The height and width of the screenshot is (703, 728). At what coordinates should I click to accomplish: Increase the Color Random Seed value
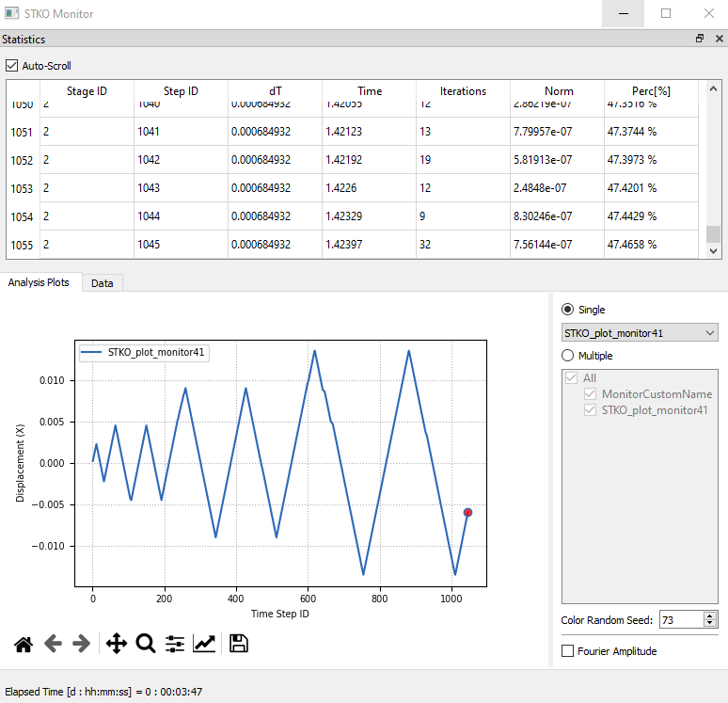(709, 615)
